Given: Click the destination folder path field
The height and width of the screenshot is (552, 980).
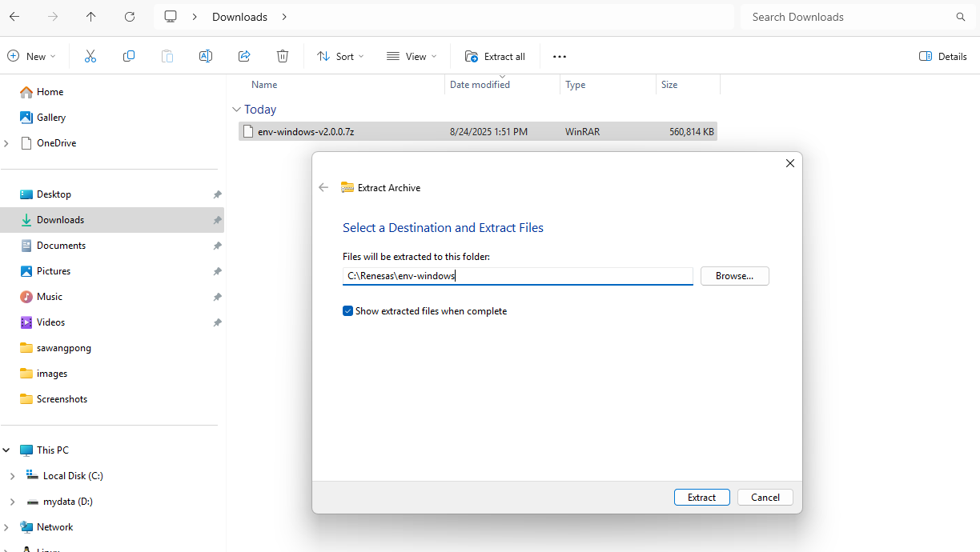Looking at the screenshot, I should (x=517, y=276).
